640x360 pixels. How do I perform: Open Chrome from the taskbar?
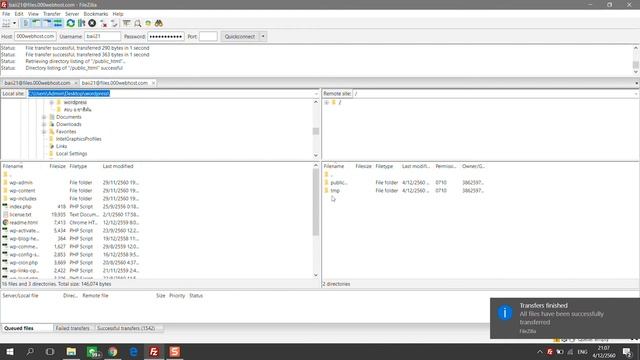[113, 351]
